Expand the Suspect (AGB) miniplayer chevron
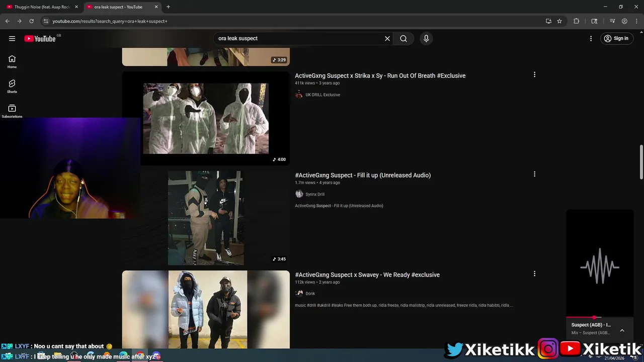Image resolution: width=644 pixels, height=362 pixels. tap(622, 330)
